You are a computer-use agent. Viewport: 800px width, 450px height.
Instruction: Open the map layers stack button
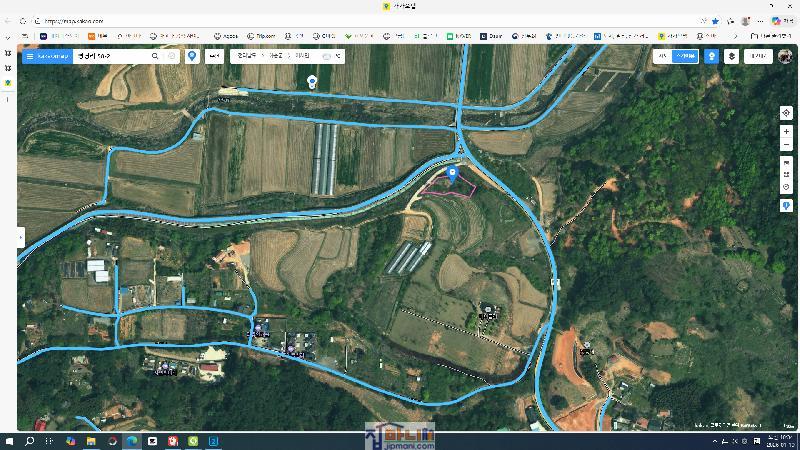(x=732, y=56)
